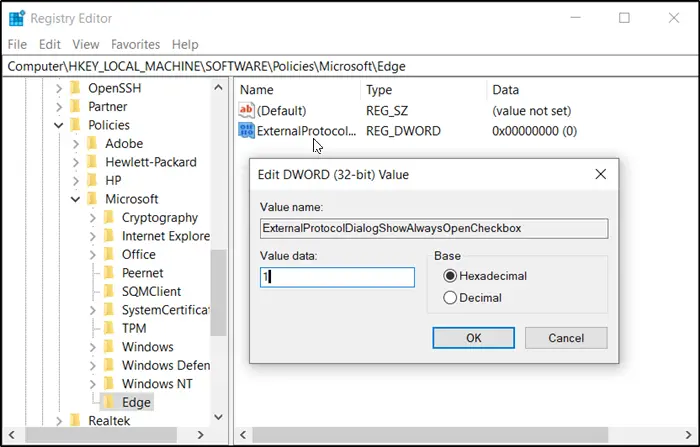The width and height of the screenshot is (700, 447).
Task: Expand the Realtek key
Action: pyautogui.click(x=59, y=421)
